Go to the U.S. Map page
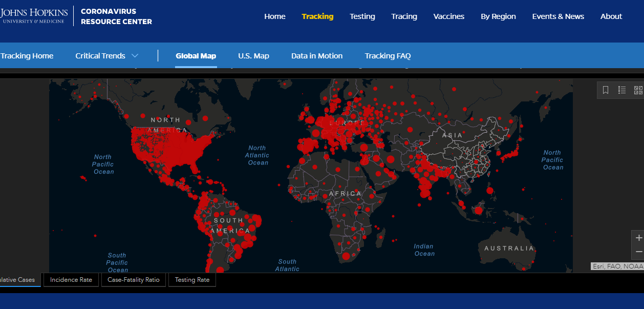The height and width of the screenshot is (309, 644). (x=253, y=56)
